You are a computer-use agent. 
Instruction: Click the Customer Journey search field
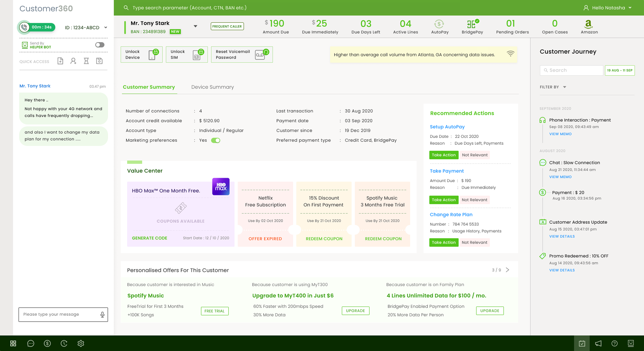pyautogui.click(x=571, y=70)
